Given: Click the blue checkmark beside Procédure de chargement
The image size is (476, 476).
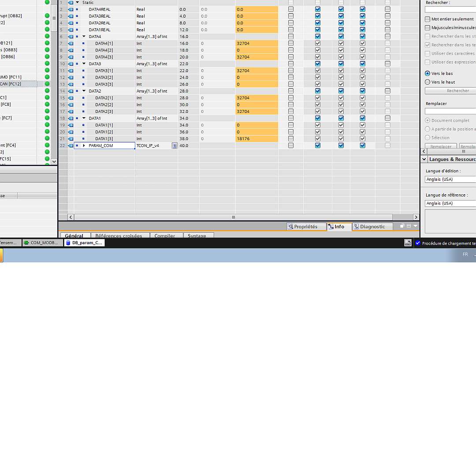Looking at the screenshot, I should click(x=418, y=243).
